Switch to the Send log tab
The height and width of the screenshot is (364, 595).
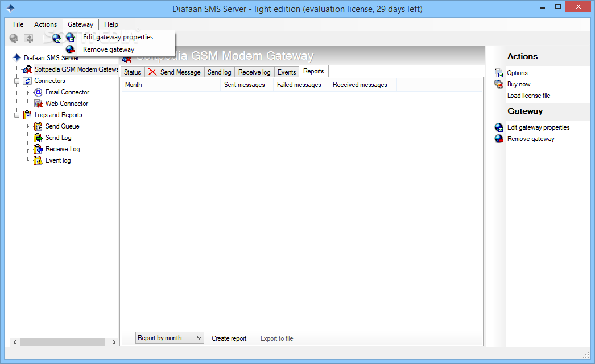220,72
